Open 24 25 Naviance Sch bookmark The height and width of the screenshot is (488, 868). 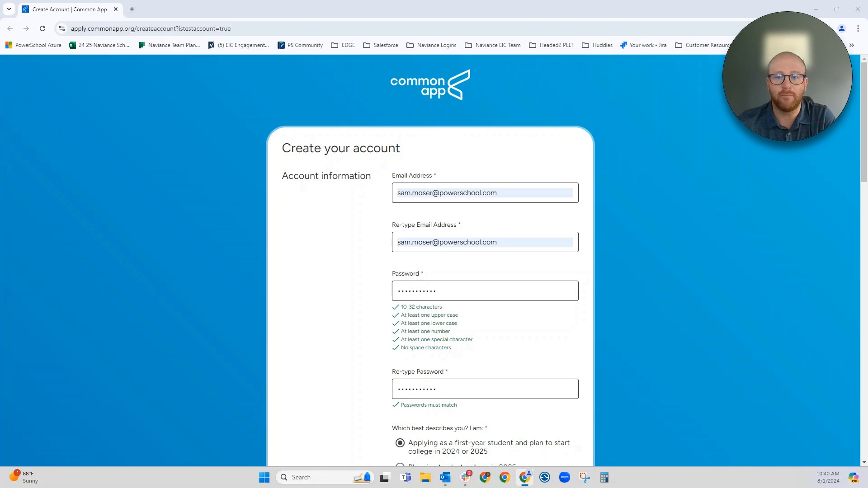[x=99, y=45]
